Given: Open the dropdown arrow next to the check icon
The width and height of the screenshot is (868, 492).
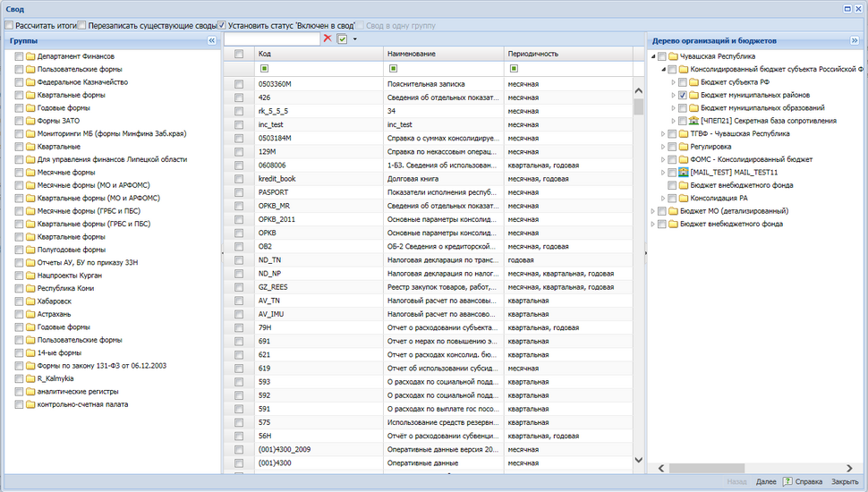Looking at the screenshot, I should (x=355, y=38).
